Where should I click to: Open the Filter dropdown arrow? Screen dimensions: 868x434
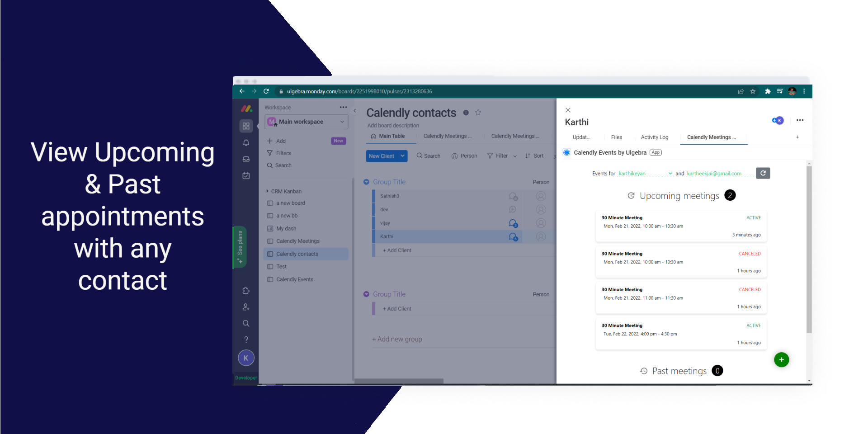pos(515,156)
